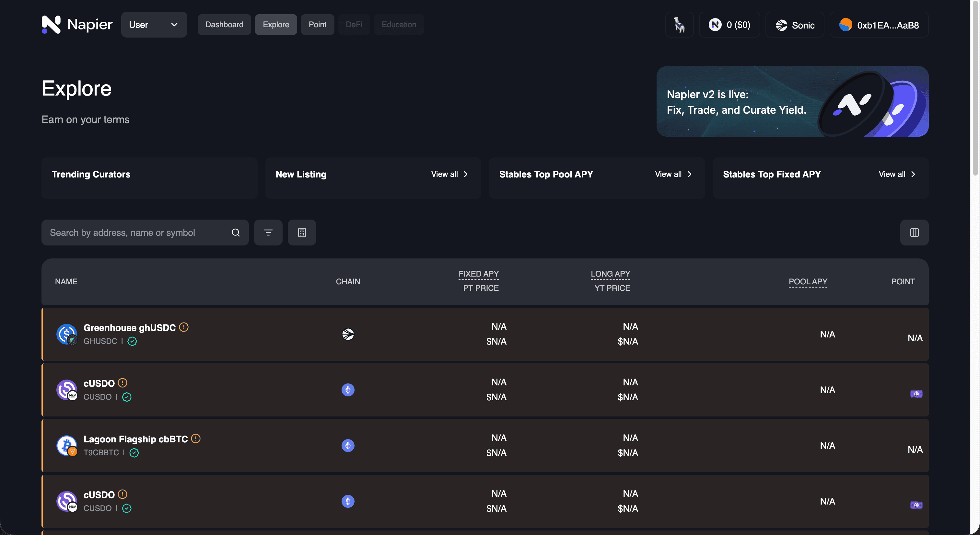Open the calculator icon button
Screen dimensions: 980x535
point(302,232)
